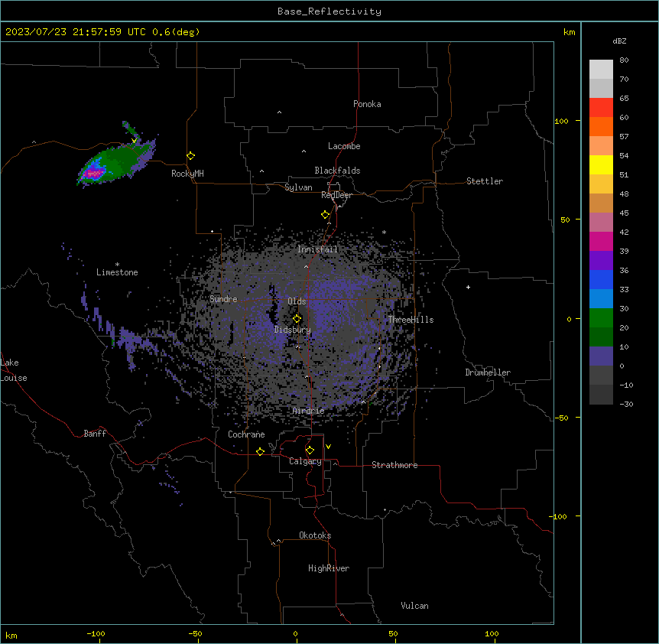Click the white plus marker north of Drumheller
The width and height of the screenshot is (659, 644).
[x=468, y=287]
